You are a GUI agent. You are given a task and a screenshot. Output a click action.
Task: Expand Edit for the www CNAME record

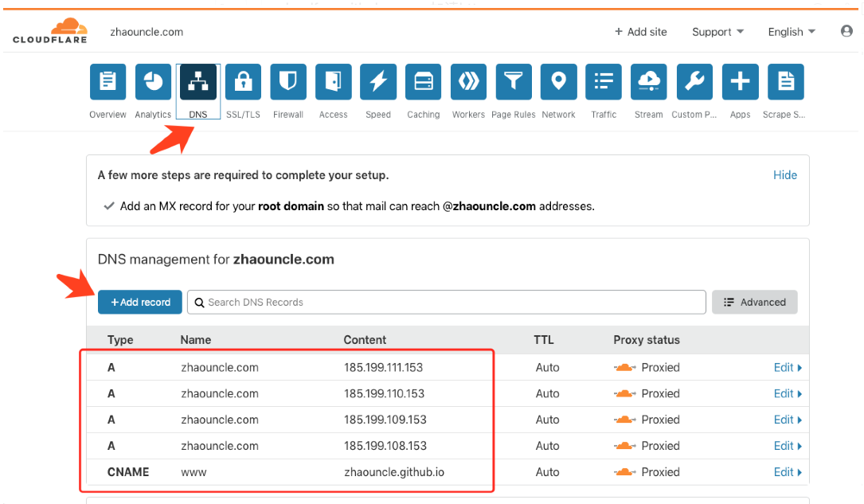click(788, 472)
